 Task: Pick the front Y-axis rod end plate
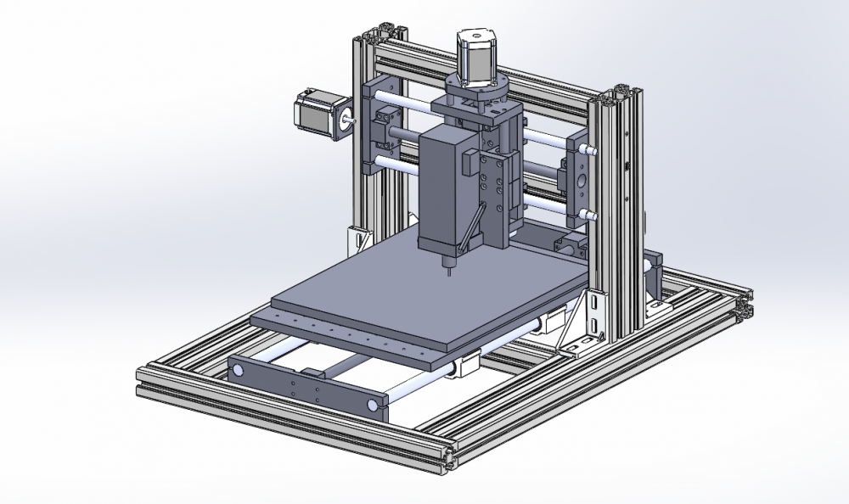pos(309,388)
